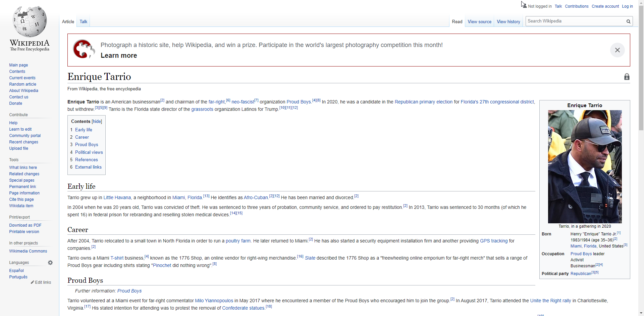Open the Pinochet link
The image size is (644, 316).
[x=162, y=265]
